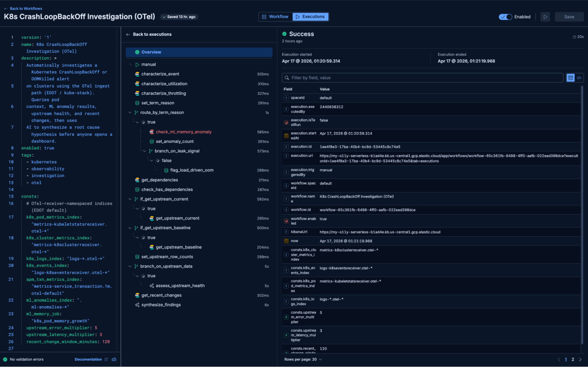Save the workflow
This screenshot has width=588, height=367.
tap(569, 17)
